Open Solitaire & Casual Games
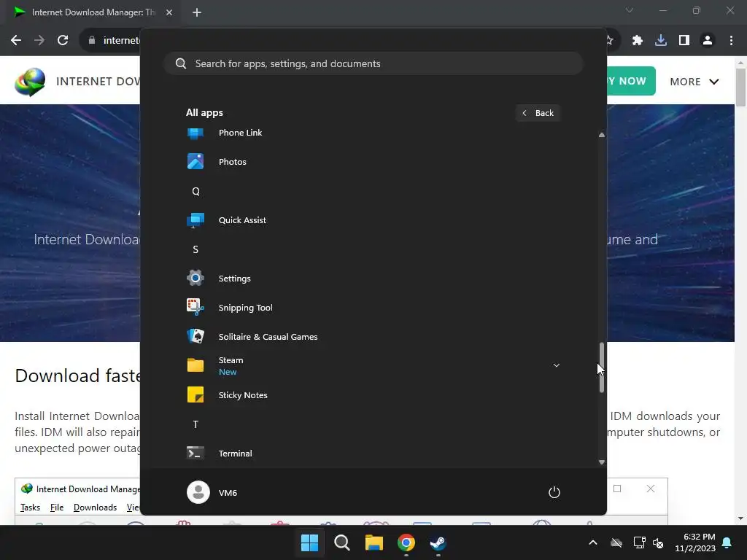 [373, 337]
